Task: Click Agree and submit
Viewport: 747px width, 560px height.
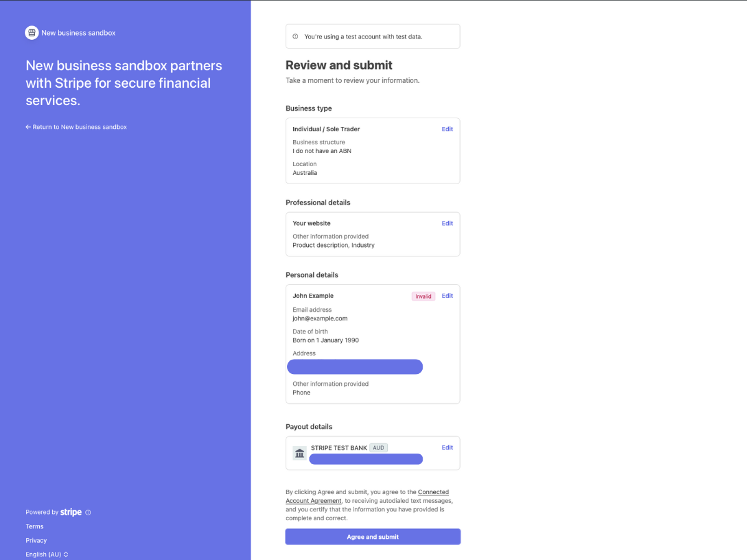Action: pyautogui.click(x=372, y=536)
